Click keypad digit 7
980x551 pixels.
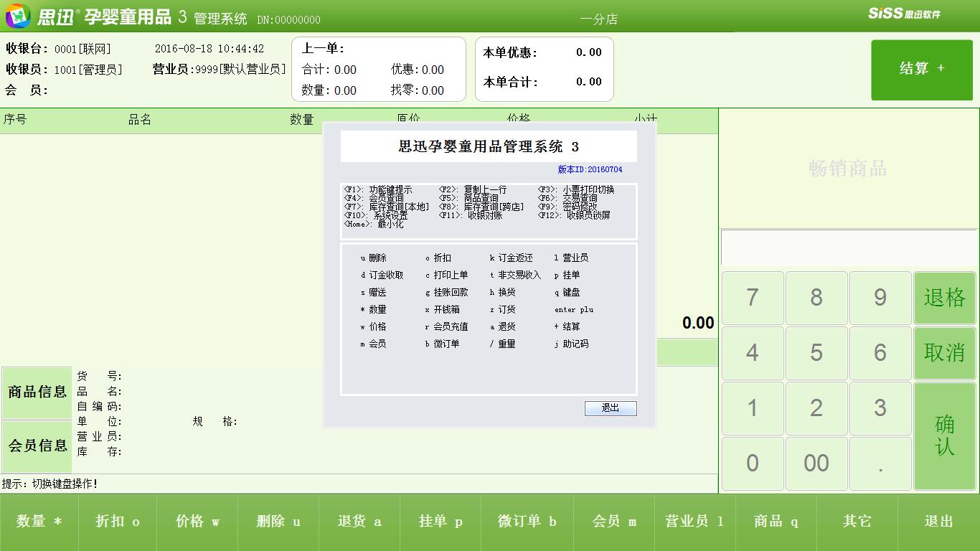click(x=753, y=298)
